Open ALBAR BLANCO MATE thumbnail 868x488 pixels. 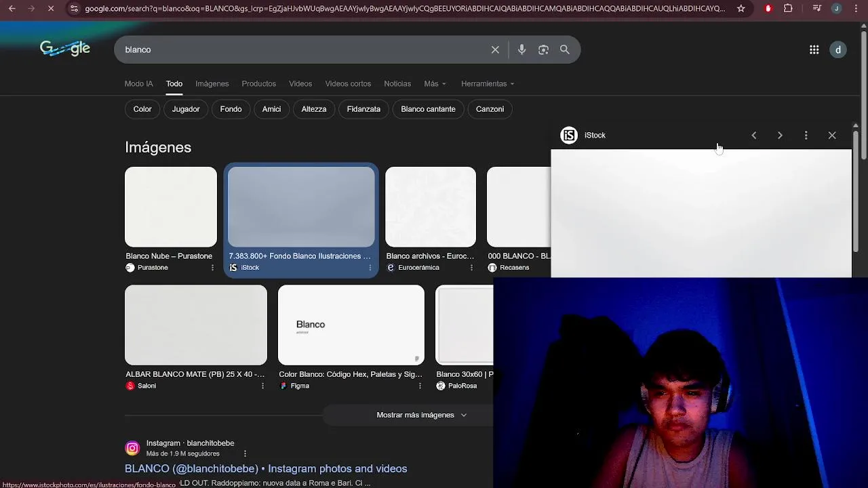pyautogui.click(x=196, y=325)
